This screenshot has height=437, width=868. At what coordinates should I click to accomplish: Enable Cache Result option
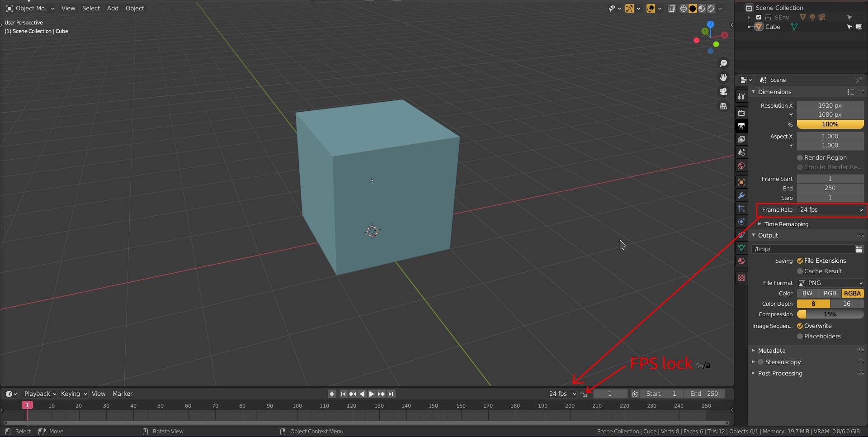(800, 271)
